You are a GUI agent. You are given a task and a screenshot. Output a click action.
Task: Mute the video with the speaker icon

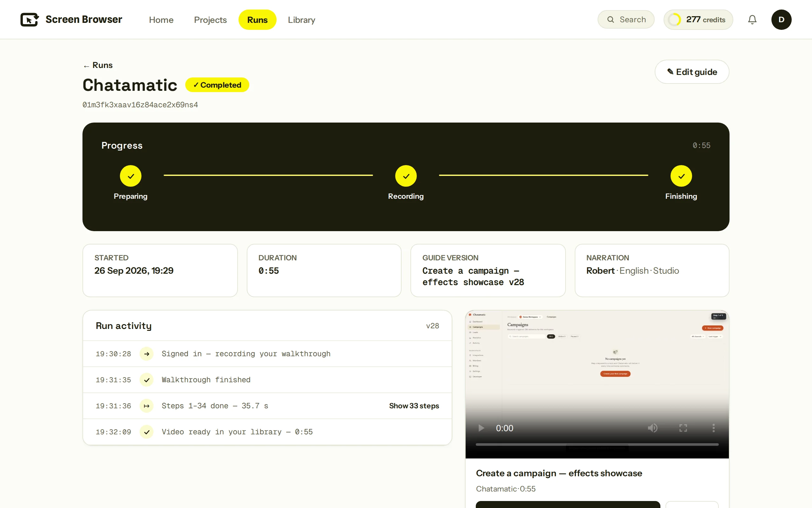click(x=652, y=428)
